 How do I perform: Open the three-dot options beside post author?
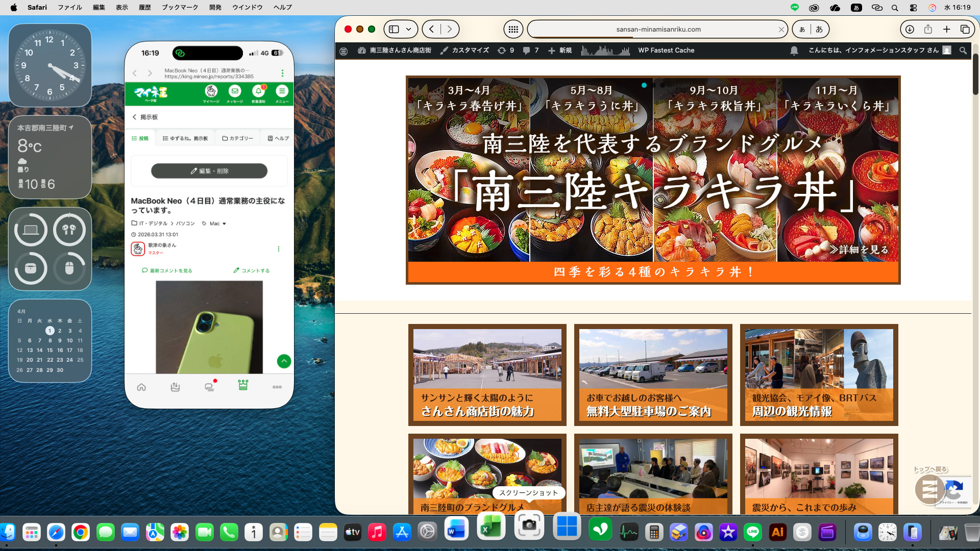click(x=278, y=249)
